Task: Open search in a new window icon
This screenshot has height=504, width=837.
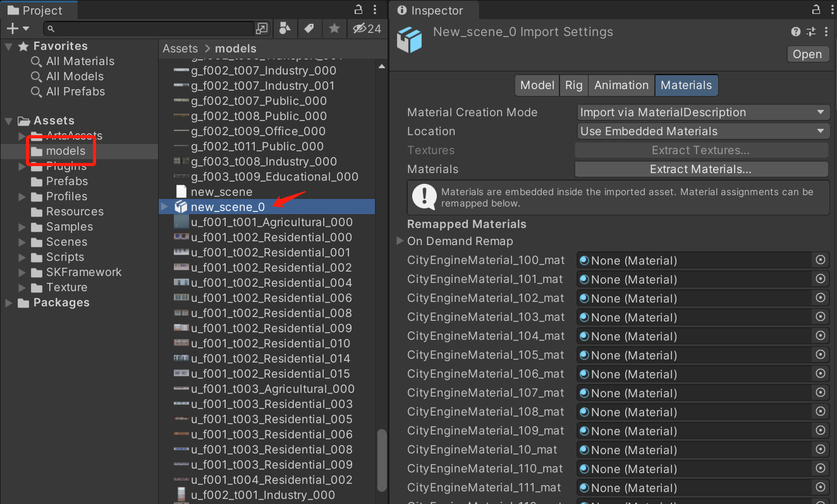Action: tap(262, 28)
